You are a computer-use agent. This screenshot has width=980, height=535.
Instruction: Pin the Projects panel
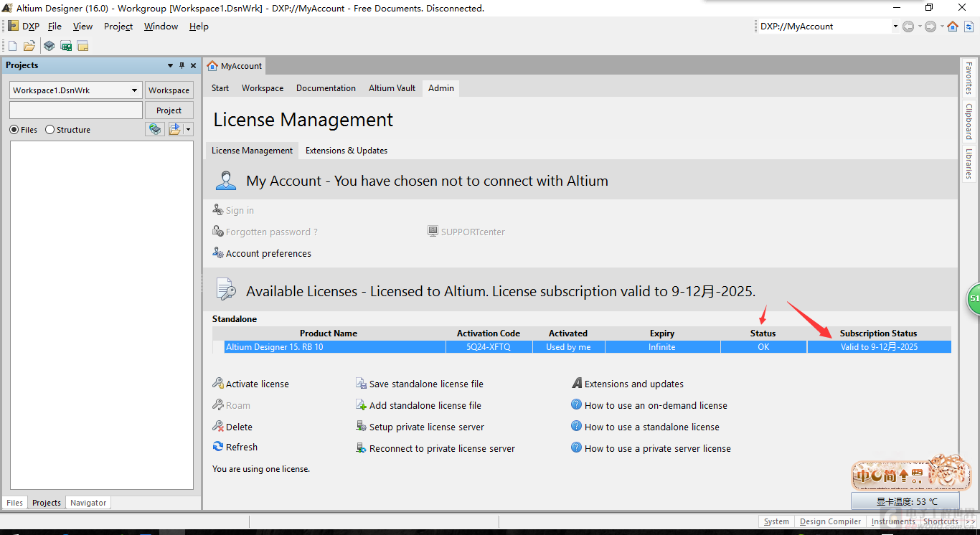click(x=182, y=65)
